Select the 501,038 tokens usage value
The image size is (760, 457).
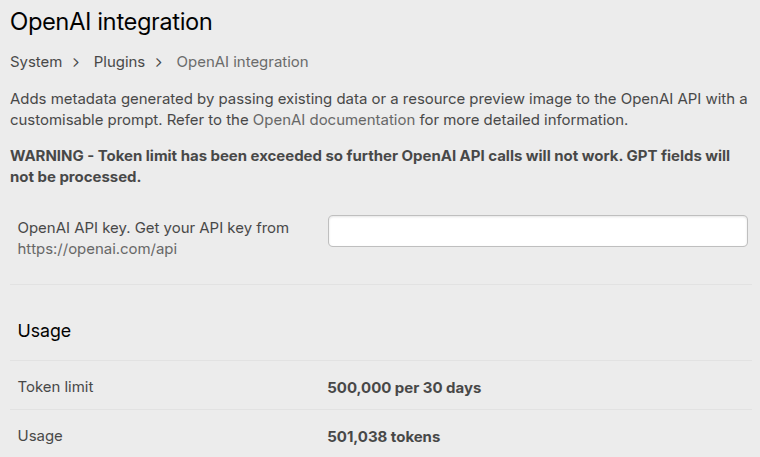coord(383,437)
